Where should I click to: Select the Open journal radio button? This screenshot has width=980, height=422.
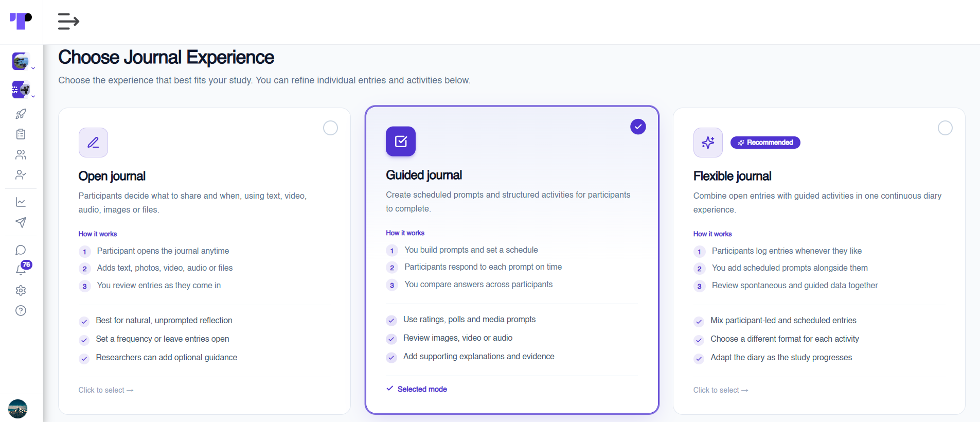(330, 128)
